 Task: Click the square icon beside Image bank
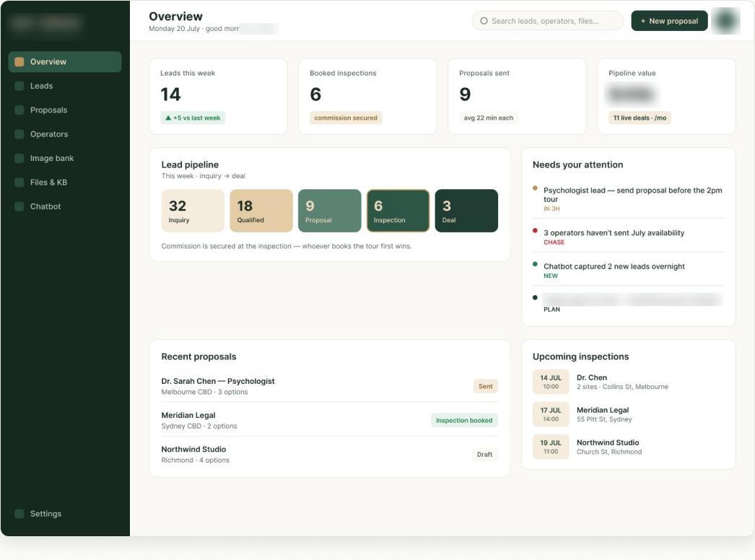click(19, 158)
